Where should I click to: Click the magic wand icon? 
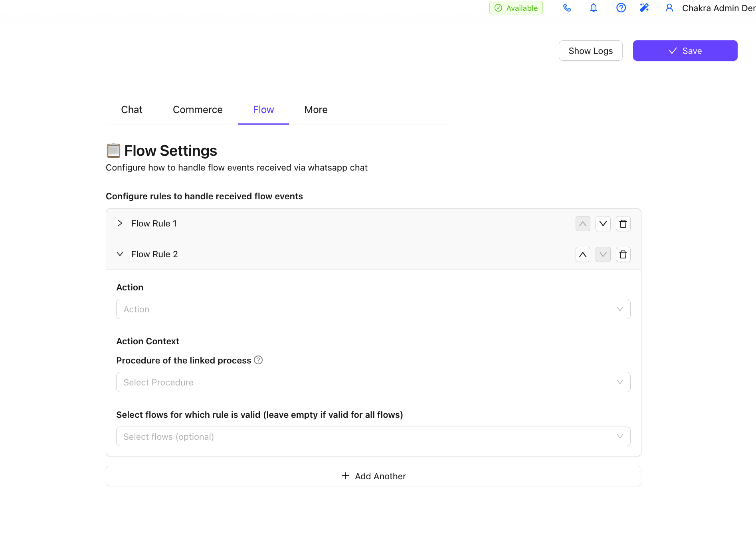[644, 8]
